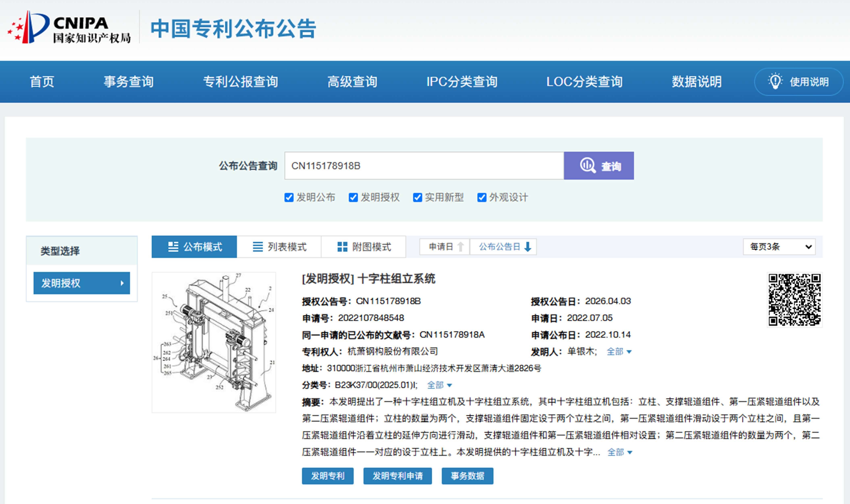Open the 每页3条 page size dropdown
This screenshot has height=504, width=850.
779,247
